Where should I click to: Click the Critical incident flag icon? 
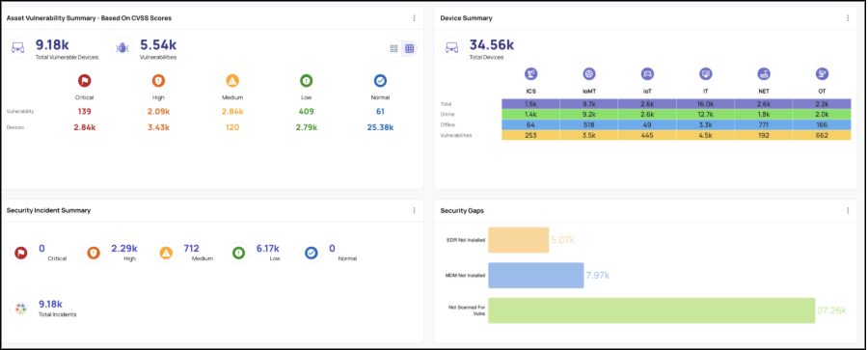pos(21,253)
